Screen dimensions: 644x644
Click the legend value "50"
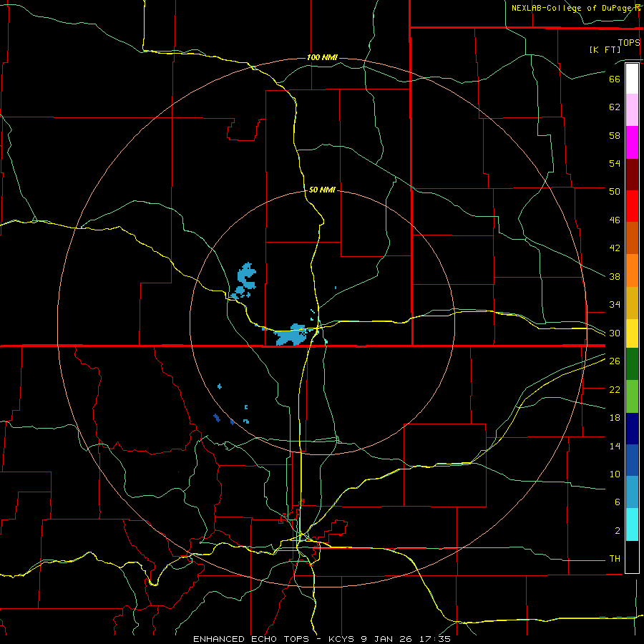615,191
